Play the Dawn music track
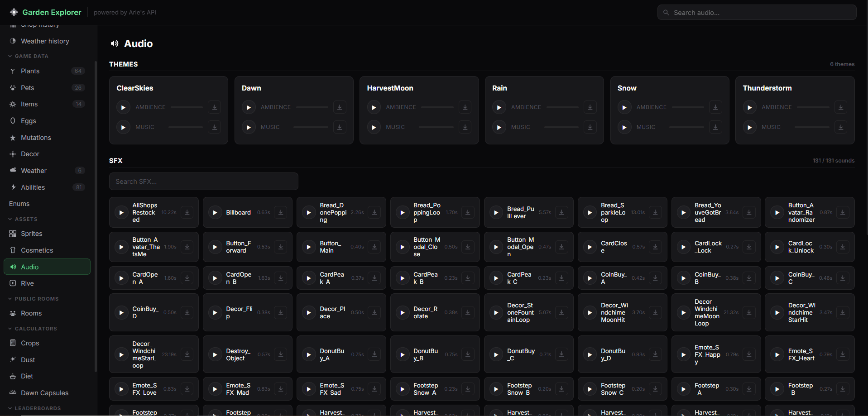The width and height of the screenshot is (868, 416). 248,127
